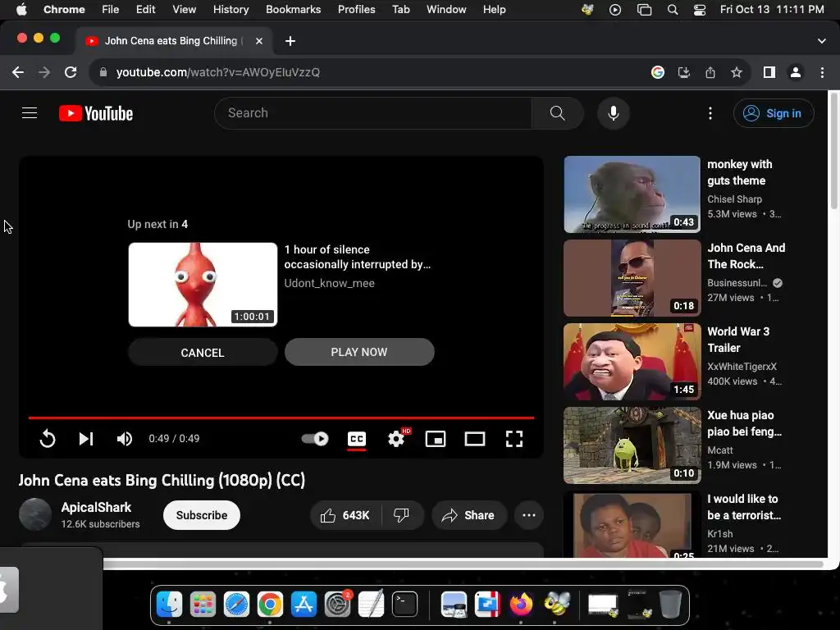Screen dimensions: 840x630
Task: Click the search magnifier button
Action: pyautogui.click(x=557, y=113)
